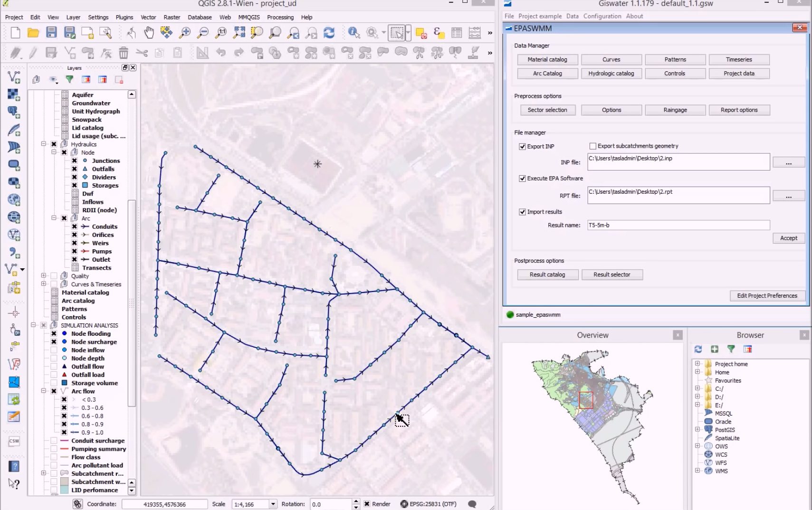
Task: Toggle visibility of Junctions layer
Action: 75,161
